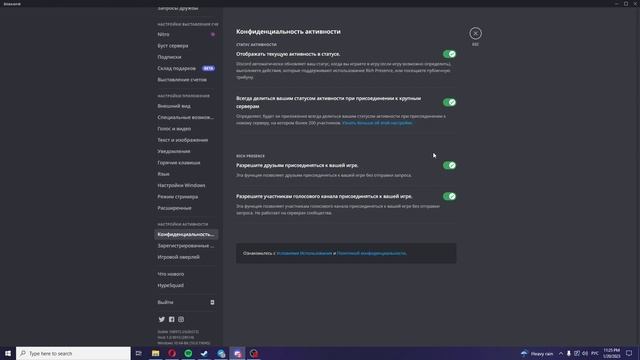Image resolution: width=640 pixels, height=360 pixels.
Task: Open Steam from the taskbar
Action: point(204,353)
